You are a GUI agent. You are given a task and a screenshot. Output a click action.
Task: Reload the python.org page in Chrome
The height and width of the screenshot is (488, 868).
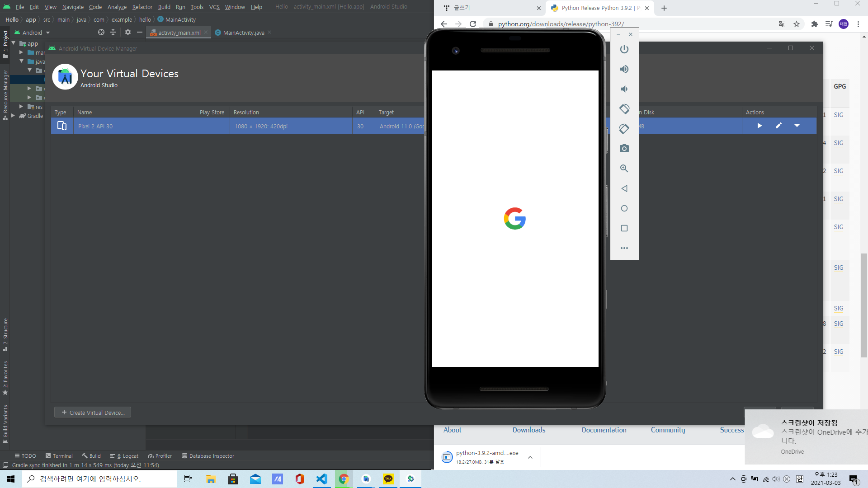pos(473,24)
